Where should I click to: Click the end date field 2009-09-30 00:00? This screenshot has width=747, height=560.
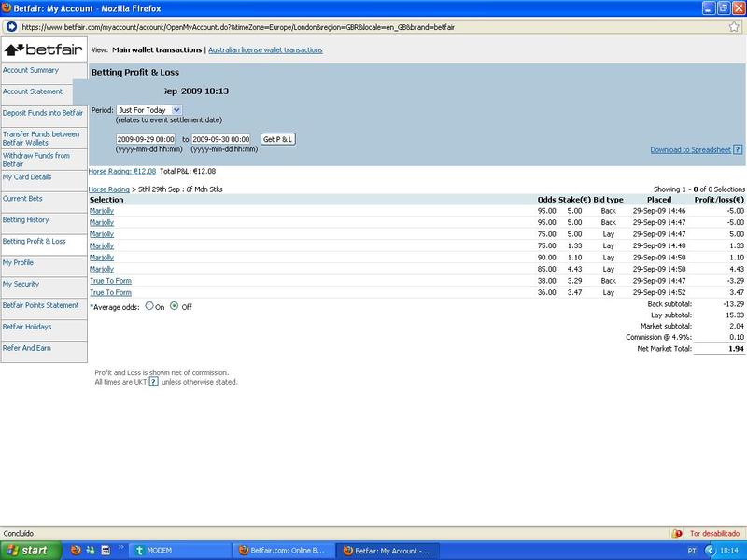click(220, 139)
